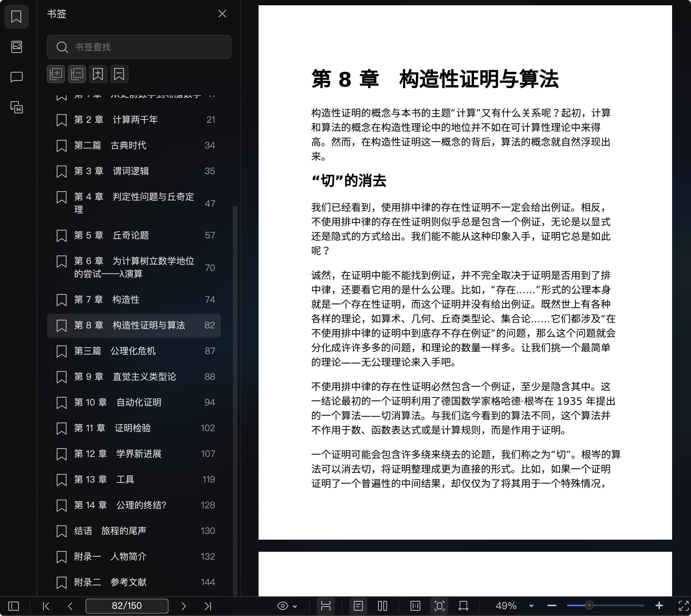Click subheading “切”的消去 in document
This screenshot has width=691, height=616.
click(x=349, y=181)
